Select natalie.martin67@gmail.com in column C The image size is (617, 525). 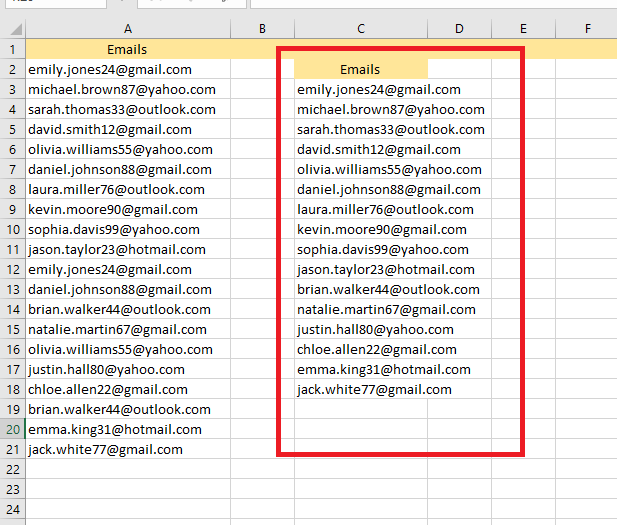[386, 309]
